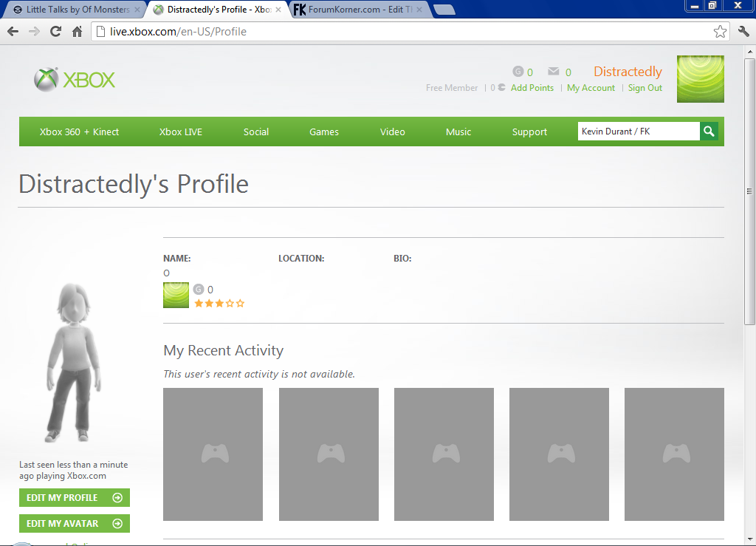756x546 pixels.
Task: Click the first recent activity game tile
Action: point(213,454)
